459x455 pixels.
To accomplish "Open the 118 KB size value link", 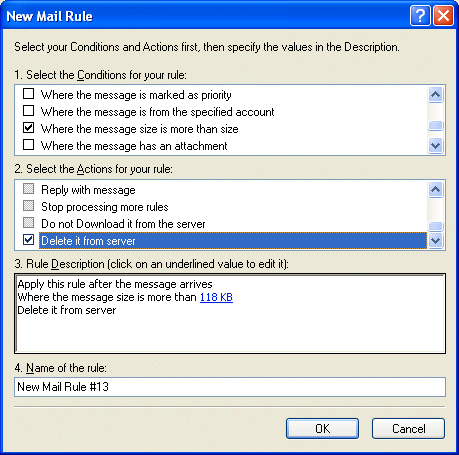I will pos(216,297).
